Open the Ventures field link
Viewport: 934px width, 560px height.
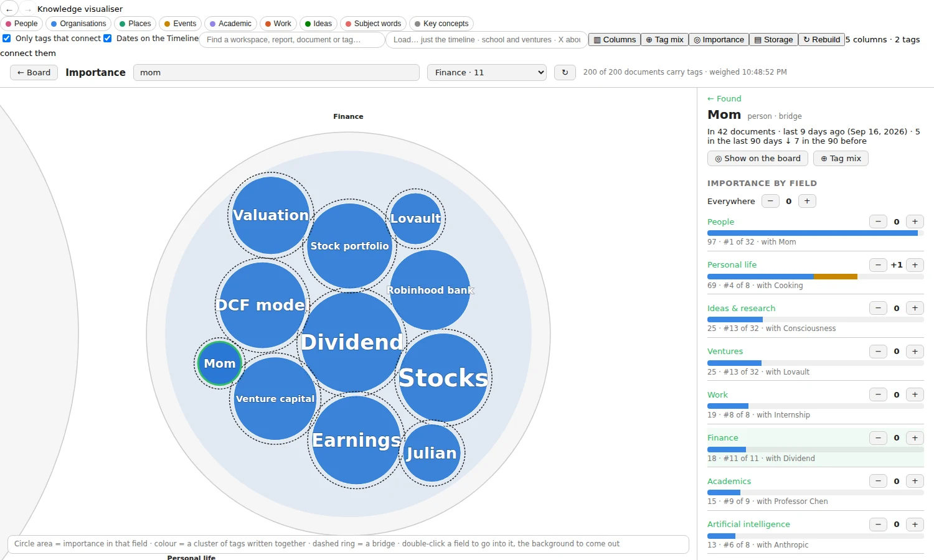725,352
